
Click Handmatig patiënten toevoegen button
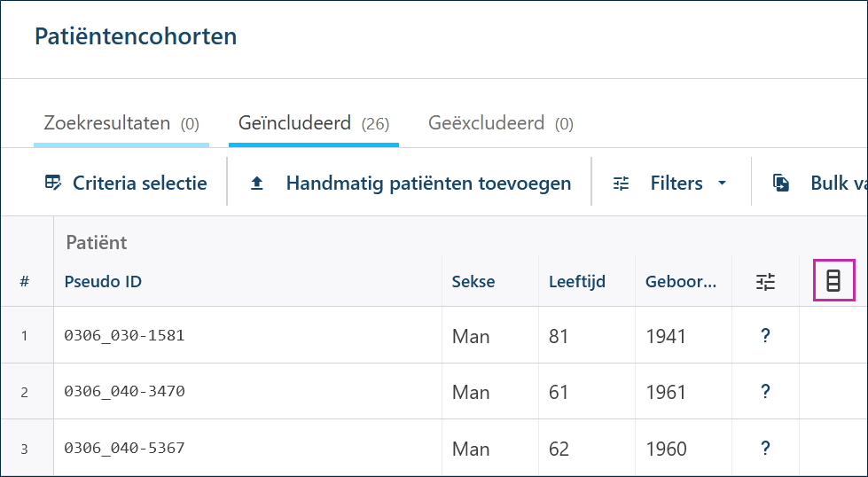coord(411,183)
